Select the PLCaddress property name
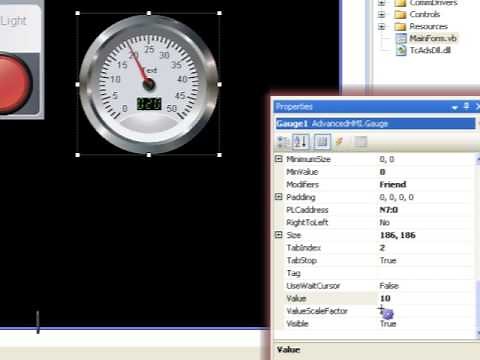480x360 pixels. pyautogui.click(x=307, y=210)
